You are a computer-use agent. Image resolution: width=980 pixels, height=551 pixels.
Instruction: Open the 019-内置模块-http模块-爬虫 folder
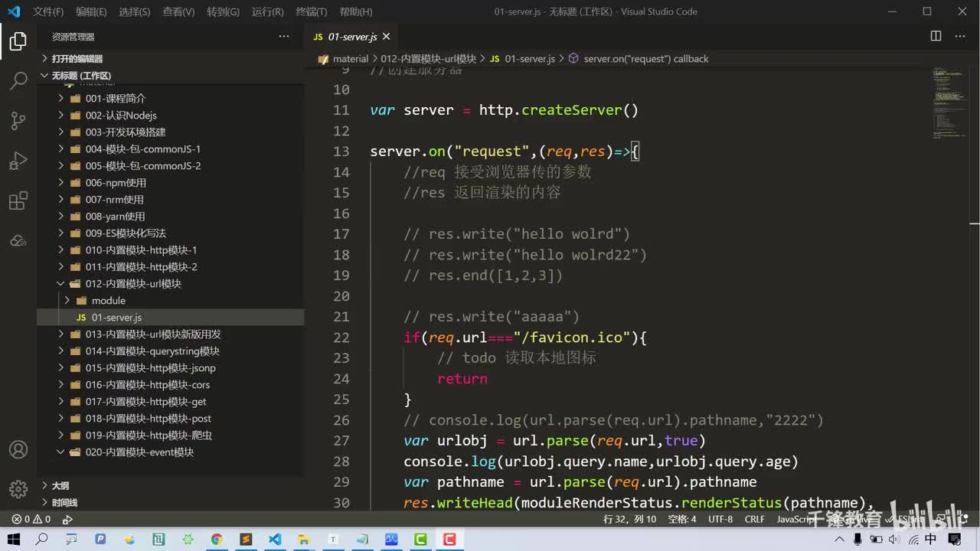coord(171,435)
